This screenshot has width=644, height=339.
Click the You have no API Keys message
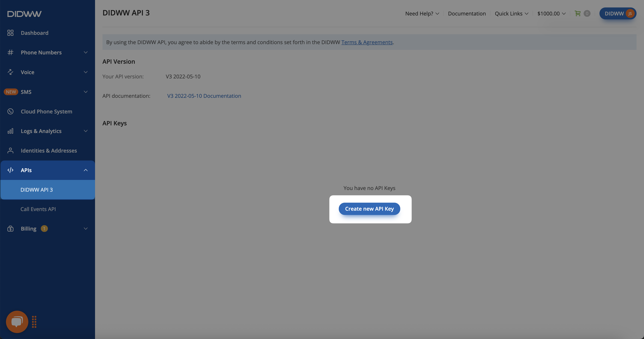click(x=369, y=188)
